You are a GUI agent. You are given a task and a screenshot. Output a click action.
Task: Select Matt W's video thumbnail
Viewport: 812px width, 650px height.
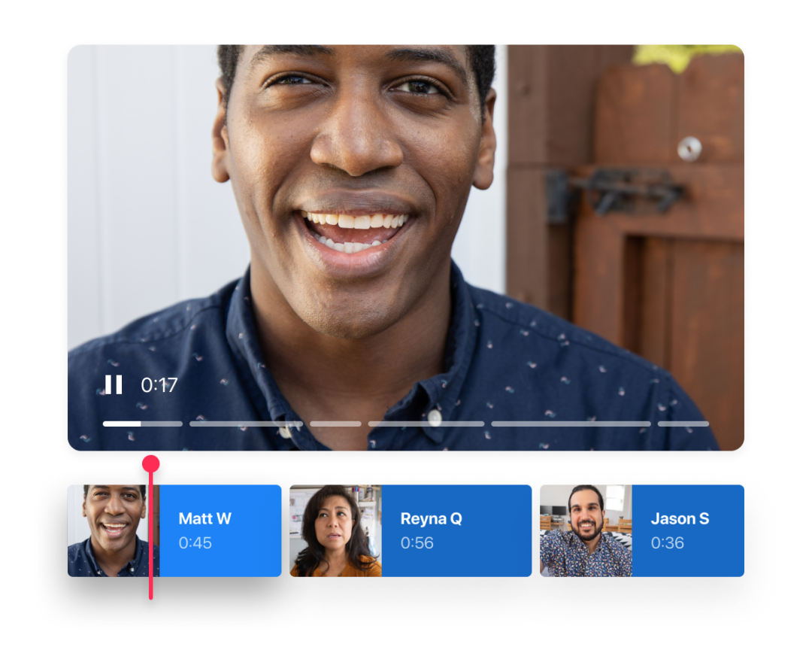pyautogui.click(x=114, y=531)
